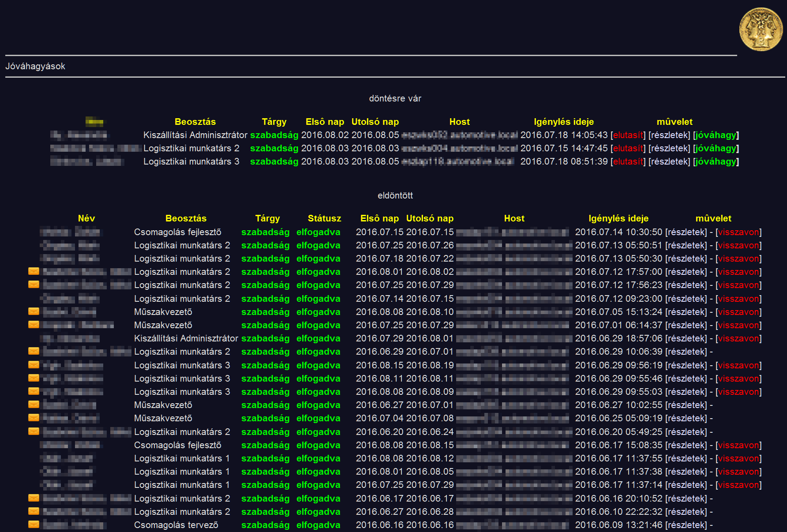Viewport: 787px width, 532px height.
Task: Reject the Logisztikai munkatárs 2 pending request
Action: 628,148
